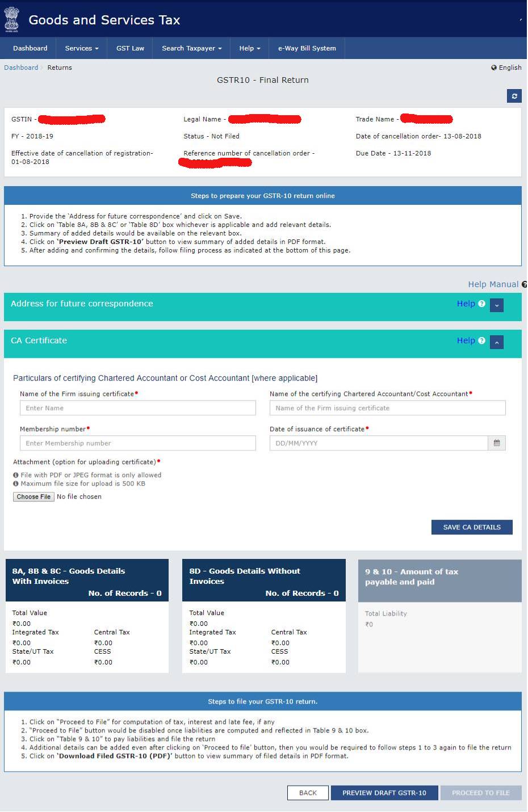Collapse the CA Certificate section
Image resolution: width=528 pixels, height=812 pixels.
point(496,342)
